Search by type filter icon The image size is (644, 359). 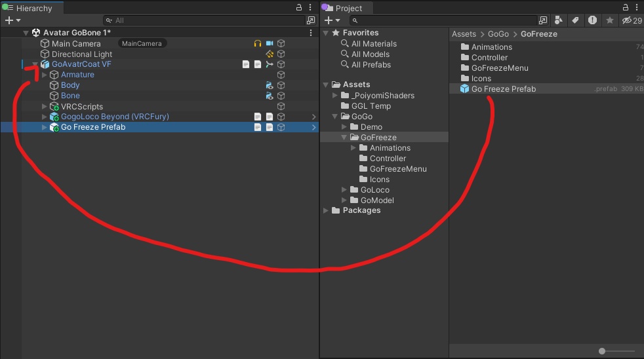pyautogui.click(x=559, y=20)
